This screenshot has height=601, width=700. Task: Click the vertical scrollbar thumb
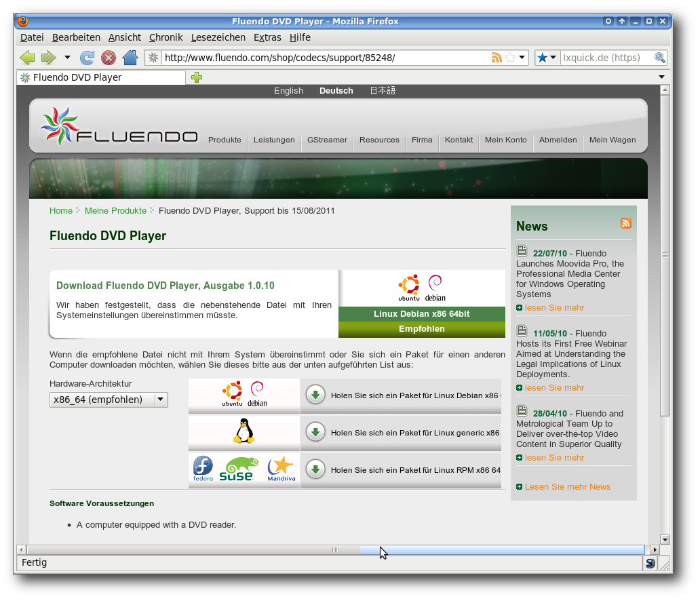pyautogui.click(x=665, y=256)
